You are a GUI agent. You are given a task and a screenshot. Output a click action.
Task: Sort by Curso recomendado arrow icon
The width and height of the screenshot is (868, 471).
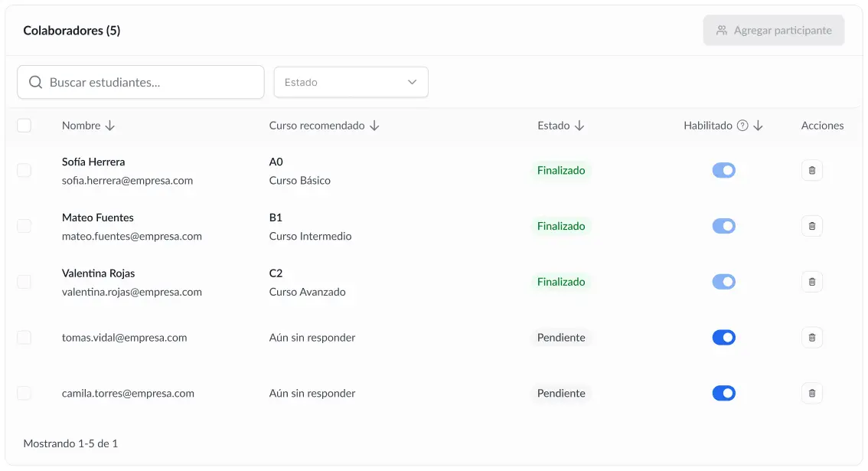374,126
